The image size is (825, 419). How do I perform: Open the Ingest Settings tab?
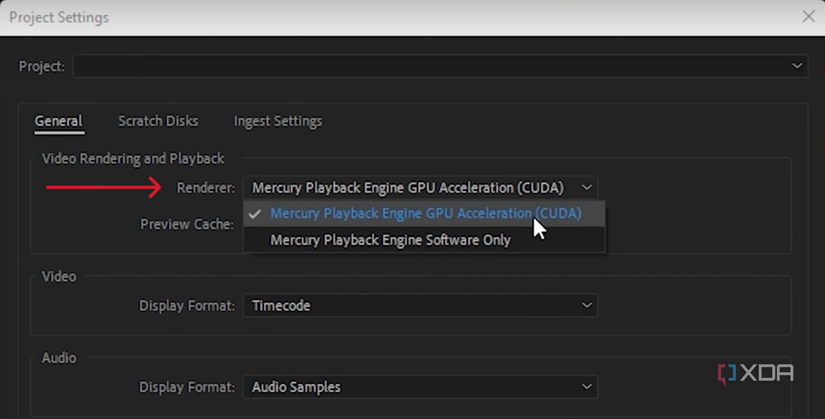278,121
